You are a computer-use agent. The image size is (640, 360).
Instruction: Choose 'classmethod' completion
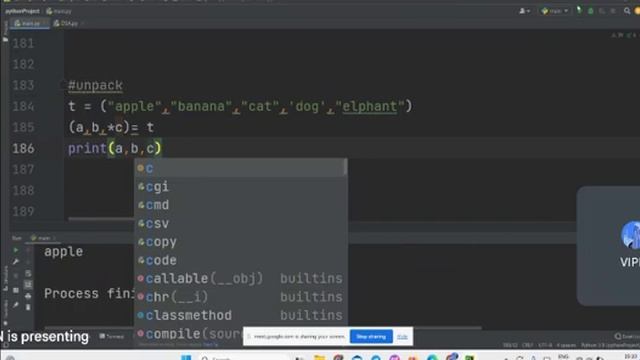point(240,315)
